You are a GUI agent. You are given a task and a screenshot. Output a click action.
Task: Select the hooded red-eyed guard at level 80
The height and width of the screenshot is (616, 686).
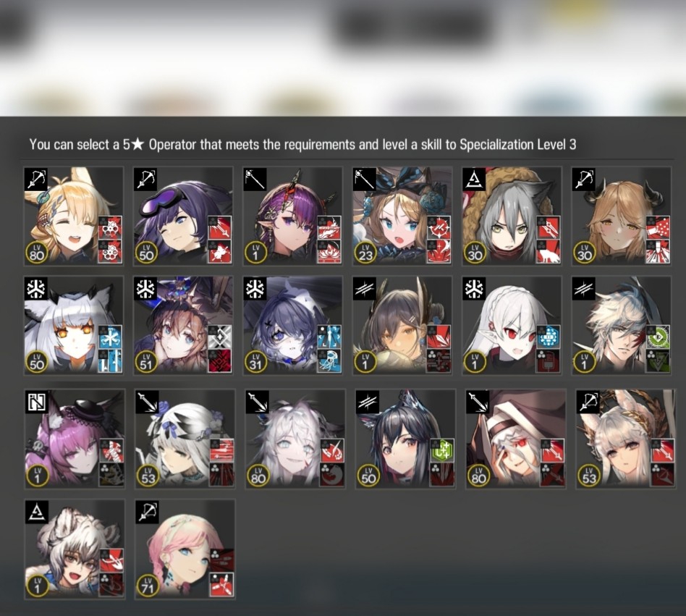[515, 439]
